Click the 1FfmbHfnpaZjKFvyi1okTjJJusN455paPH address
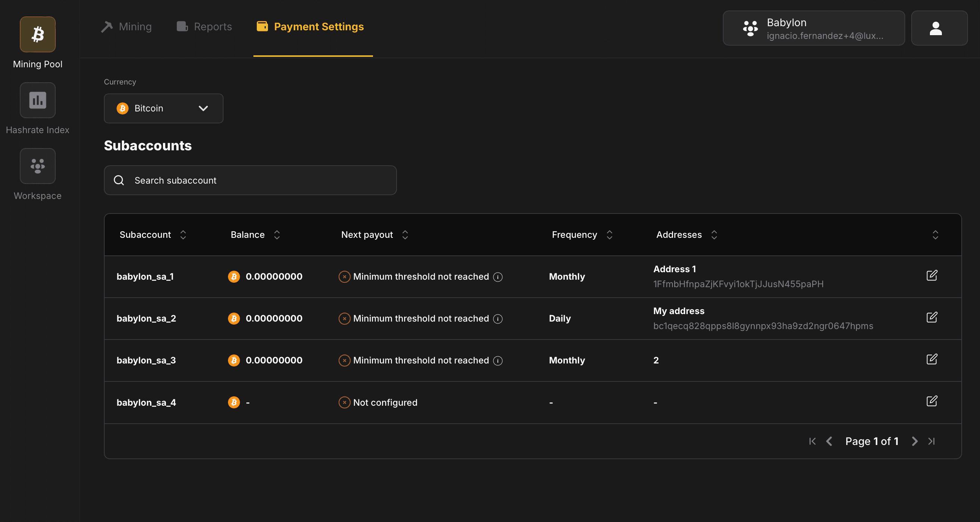Viewport: 980px width, 522px height. 738,284
